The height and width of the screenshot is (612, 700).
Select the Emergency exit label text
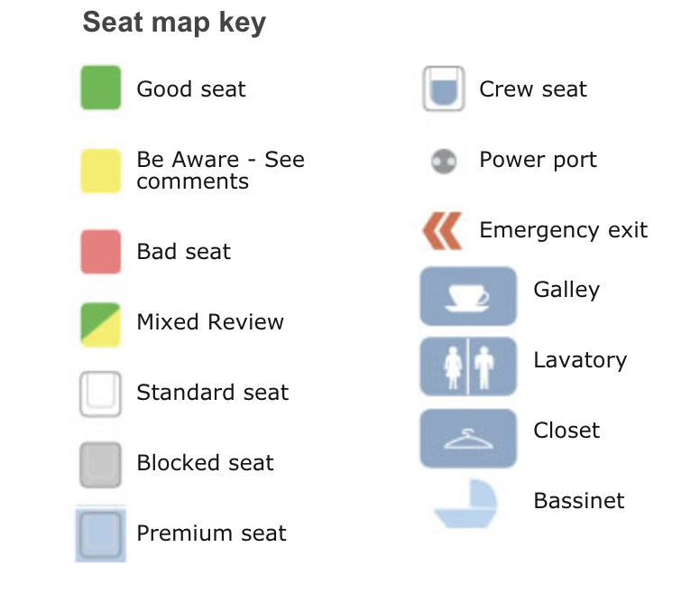pos(564,230)
